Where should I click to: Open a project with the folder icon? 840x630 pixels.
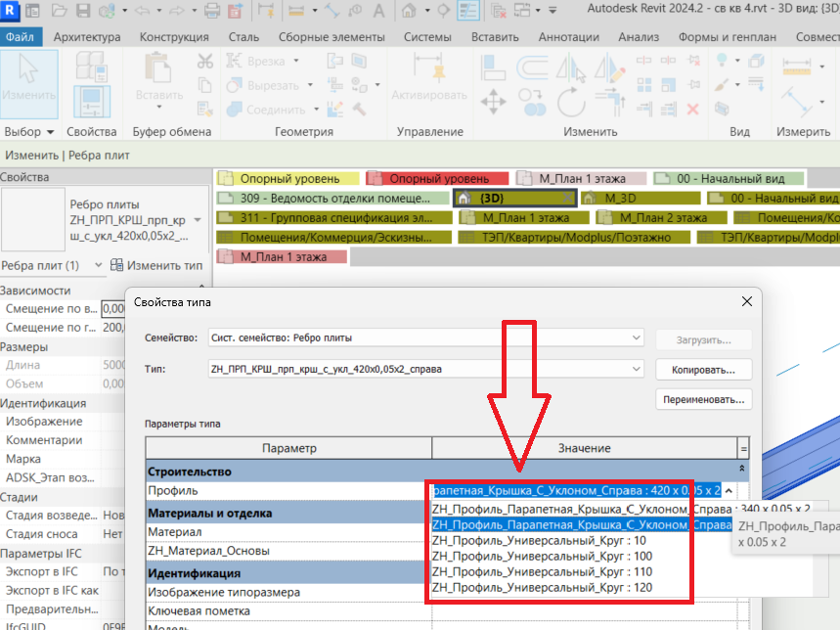point(59,10)
